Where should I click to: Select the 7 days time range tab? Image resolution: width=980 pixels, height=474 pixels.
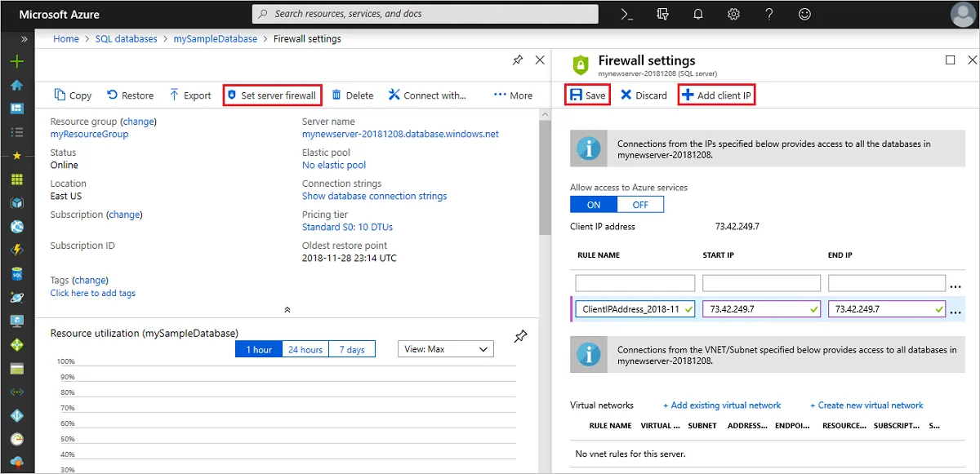click(352, 349)
